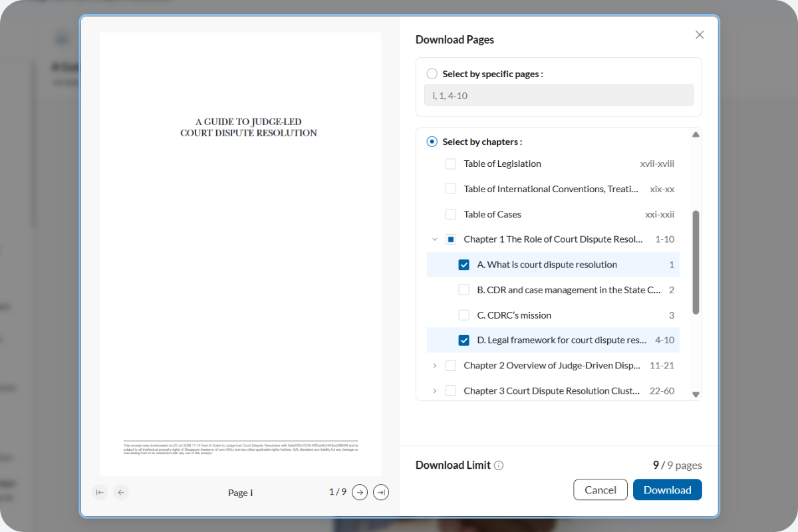Go to next preview page
Screen dimensions: 798x532
pyautogui.click(x=360, y=492)
